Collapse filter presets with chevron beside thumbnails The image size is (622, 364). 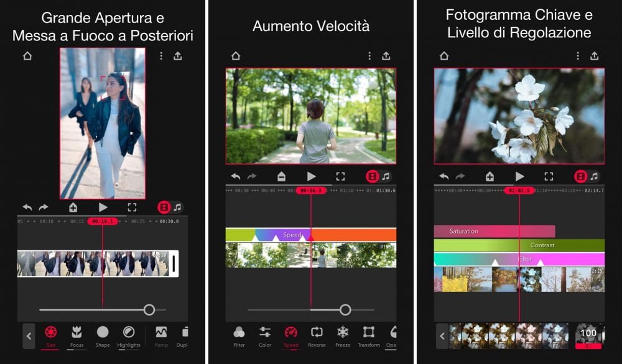442,336
